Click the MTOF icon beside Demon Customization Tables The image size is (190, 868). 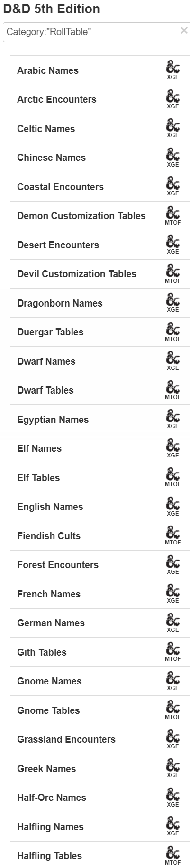tap(173, 216)
